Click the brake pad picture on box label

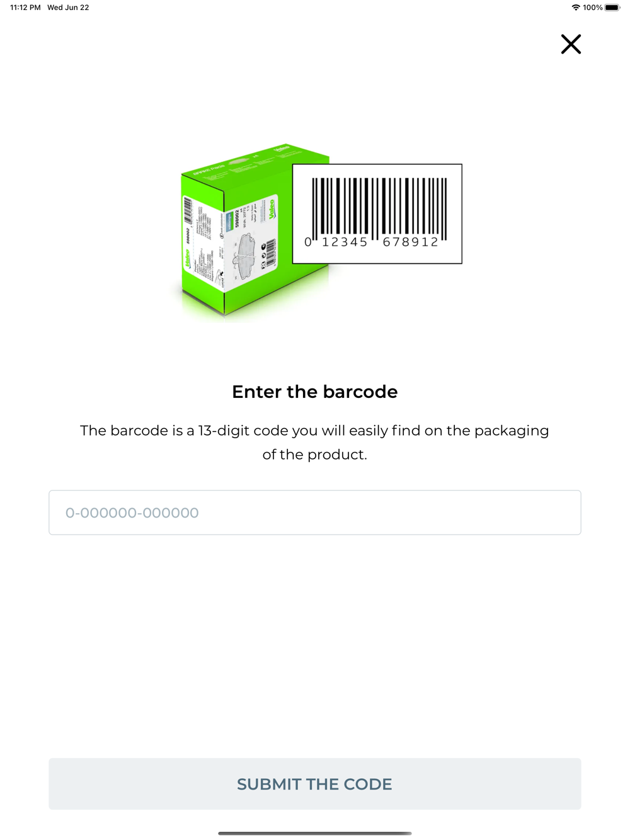tap(248, 256)
